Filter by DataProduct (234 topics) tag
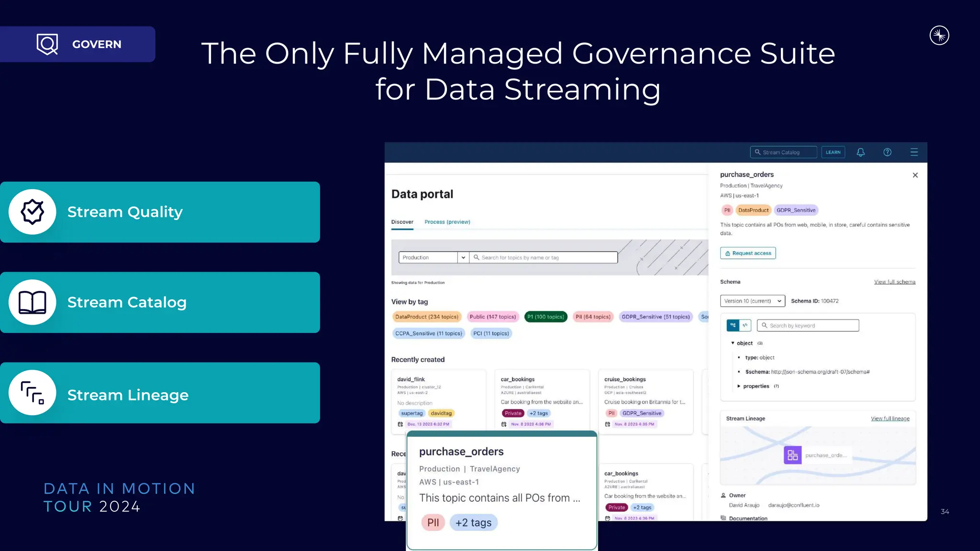The width and height of the screenshot is (980, 551). pyautogui.click(x=426, y=317)
